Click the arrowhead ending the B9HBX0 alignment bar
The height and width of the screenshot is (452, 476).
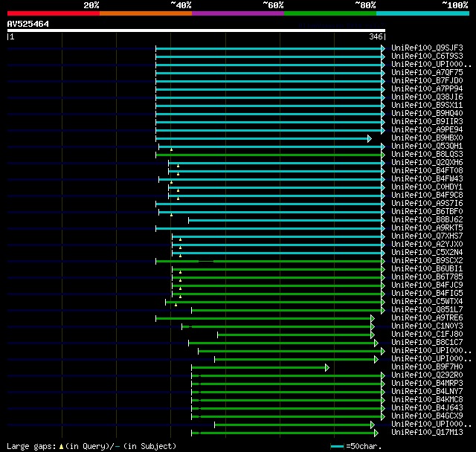coord(370,138)
